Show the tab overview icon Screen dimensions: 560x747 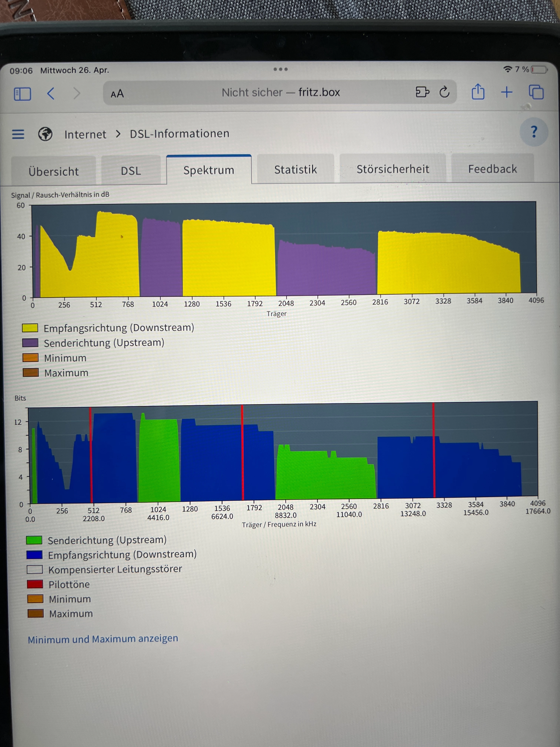(x=536, y=92)
